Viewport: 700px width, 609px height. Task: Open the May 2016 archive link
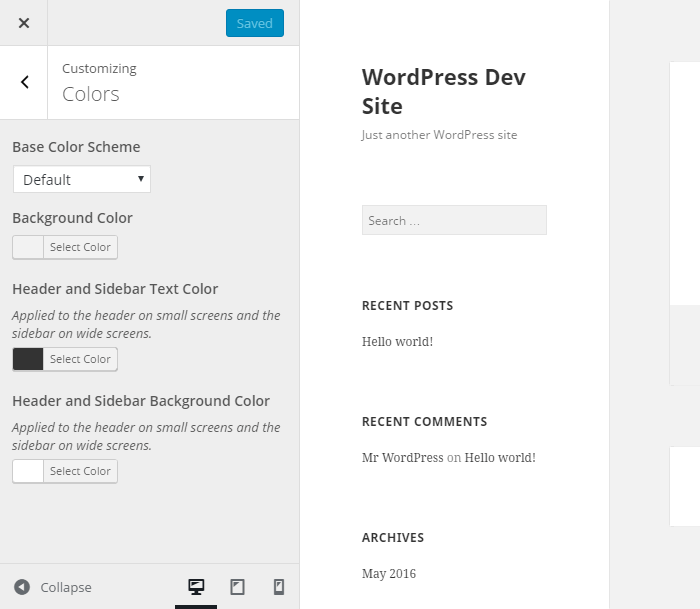(389, 574)
